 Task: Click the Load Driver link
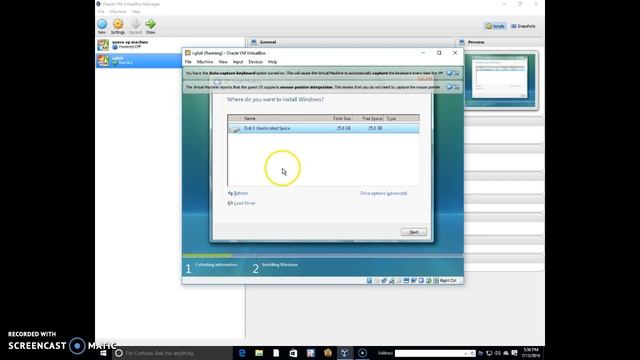242,203
